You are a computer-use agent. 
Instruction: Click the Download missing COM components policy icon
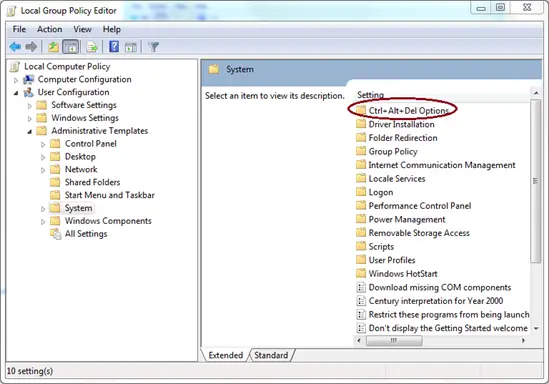point(361,287)
